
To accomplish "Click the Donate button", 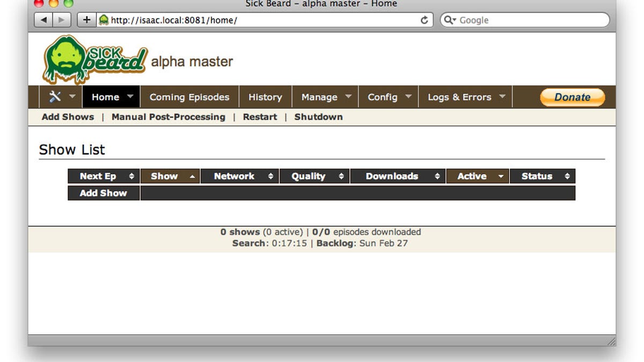I will coord(572,97).
